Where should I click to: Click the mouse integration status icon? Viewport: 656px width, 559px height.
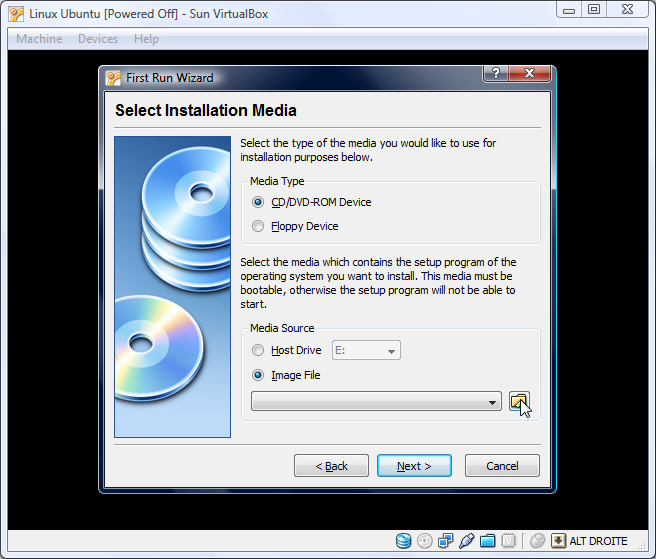click(538, 541)
